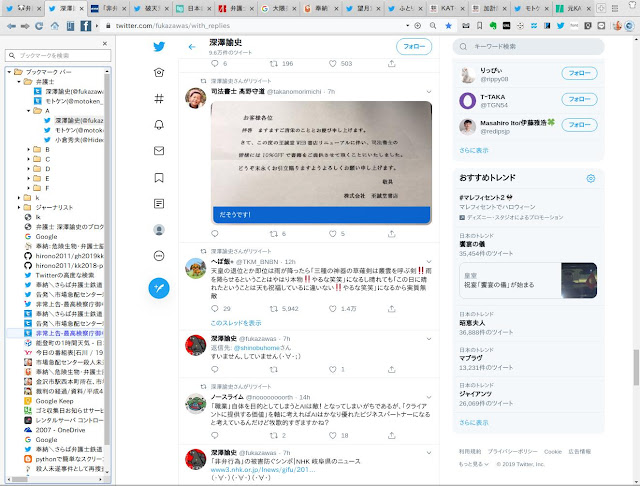Open address bar dropdown arrow
This screenshot has width=640, height=486.
407,26
